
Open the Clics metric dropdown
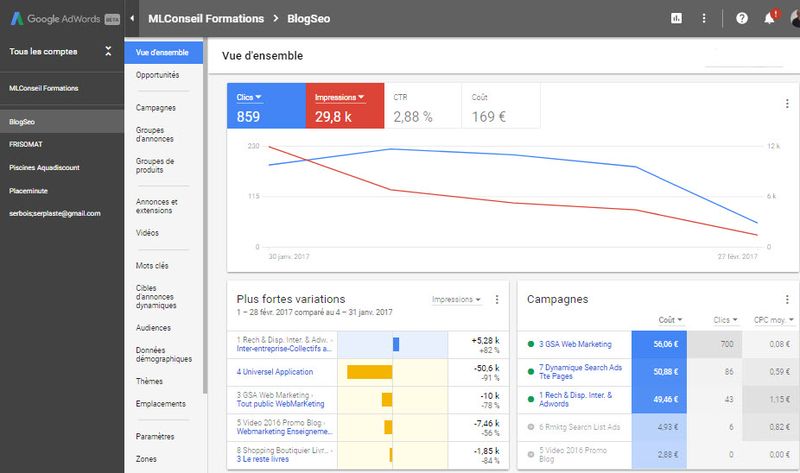[249, 97]
